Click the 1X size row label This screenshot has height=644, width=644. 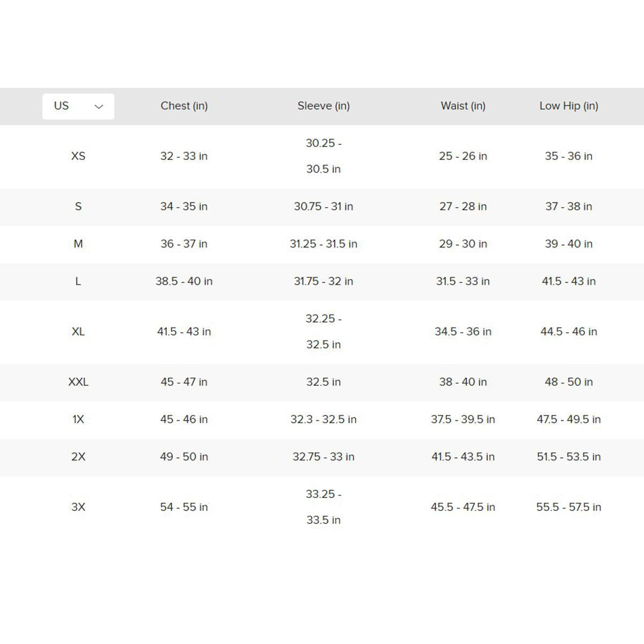(x=78, y=420)
